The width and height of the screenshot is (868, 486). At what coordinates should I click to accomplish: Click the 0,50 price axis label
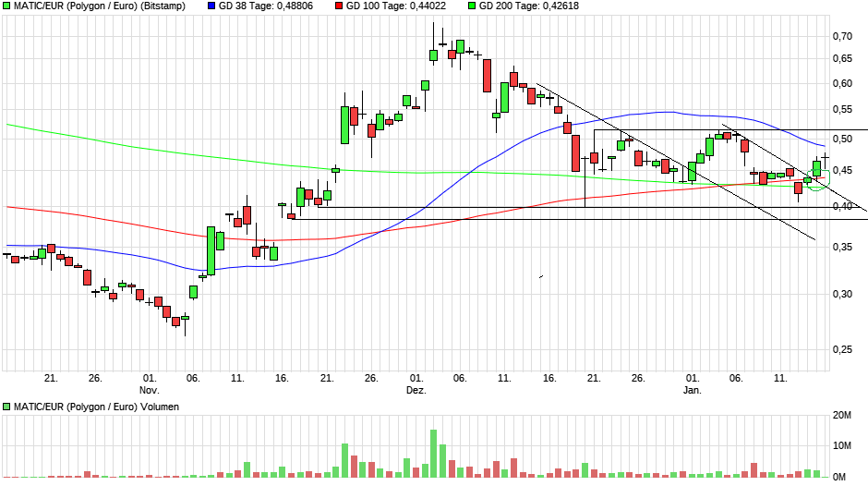(x=842, y=139)
